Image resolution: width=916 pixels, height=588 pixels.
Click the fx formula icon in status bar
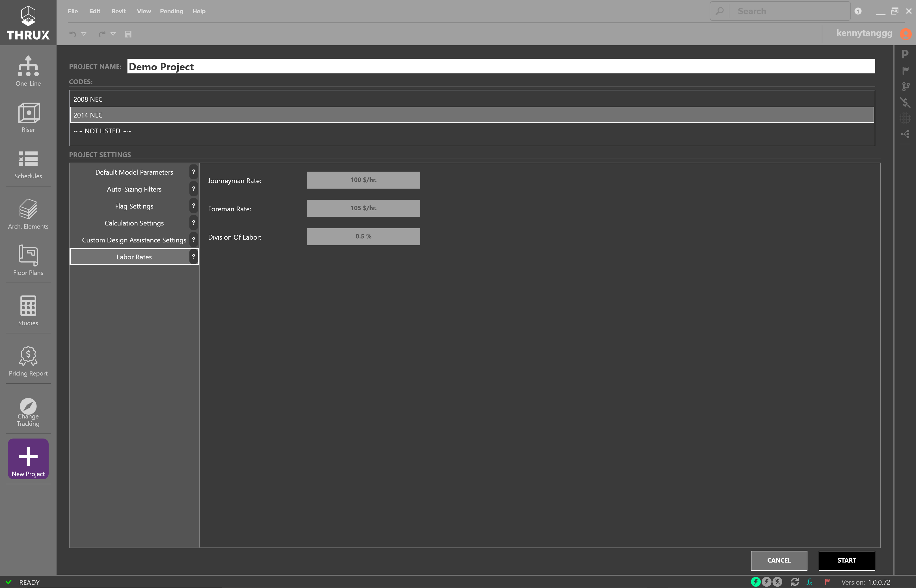[x=809, y=582]
